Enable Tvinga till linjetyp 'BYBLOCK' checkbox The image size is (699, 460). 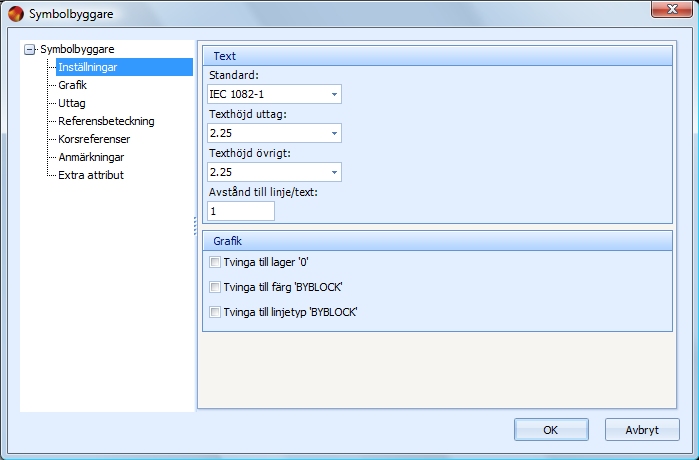(215, 312)
